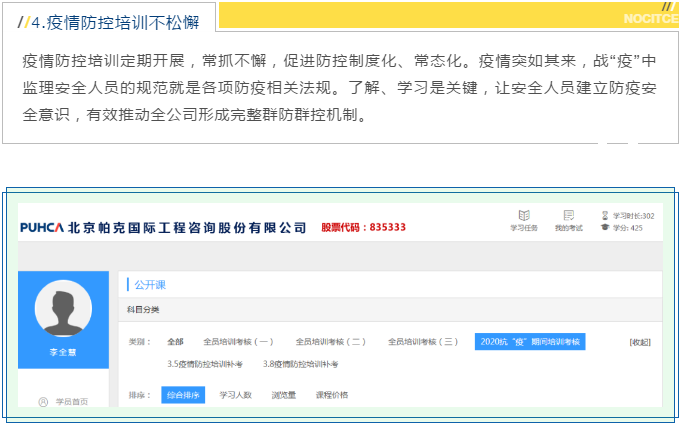Viewport: 681px width, 427px height.
Task: Sort courses by 综合排序
Action: coord(183,395)
